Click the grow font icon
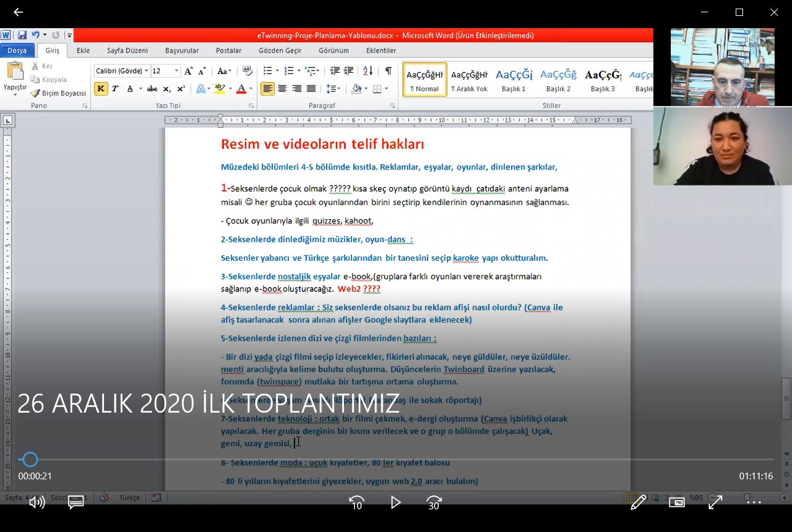792x532 pixels. (189, 71)
